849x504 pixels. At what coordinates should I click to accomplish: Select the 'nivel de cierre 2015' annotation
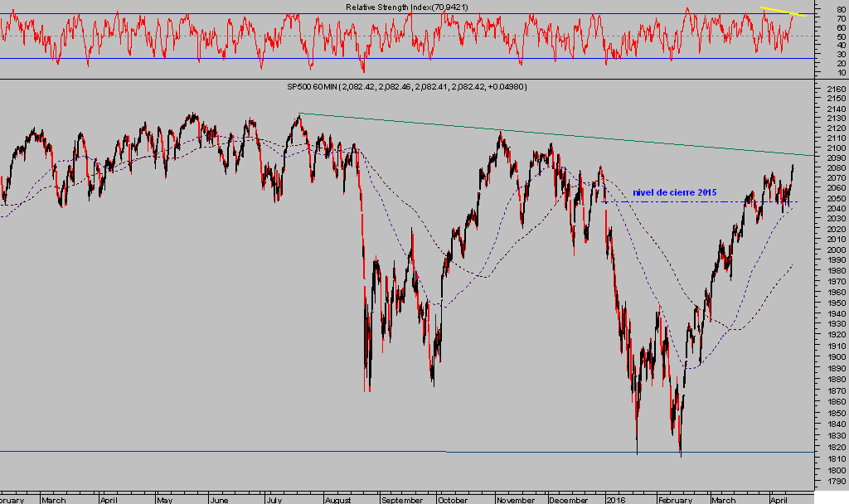(674, 192)
